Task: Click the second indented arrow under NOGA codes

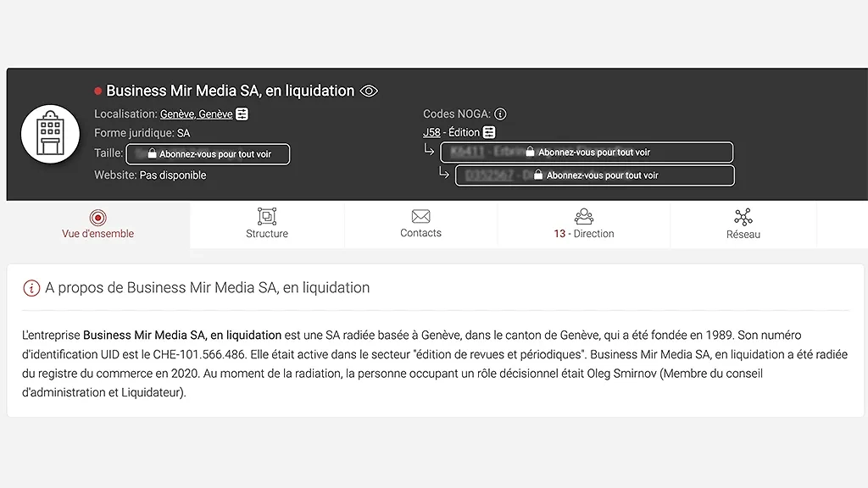Action: click(x=444, y=174)
